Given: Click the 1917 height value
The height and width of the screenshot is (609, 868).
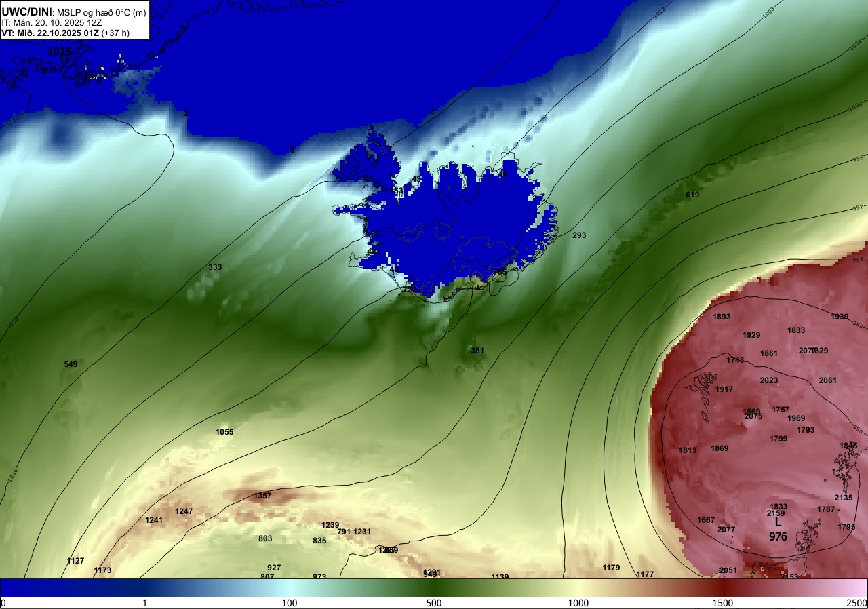Looking at the screenshot, I should (x=724, y=389).
